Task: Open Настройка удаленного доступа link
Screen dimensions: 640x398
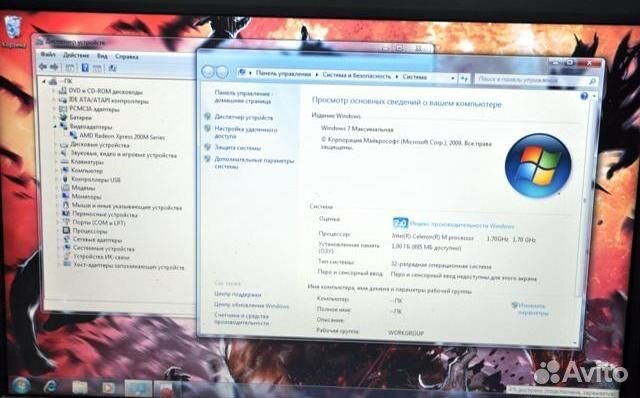Action: pos(246,133)
